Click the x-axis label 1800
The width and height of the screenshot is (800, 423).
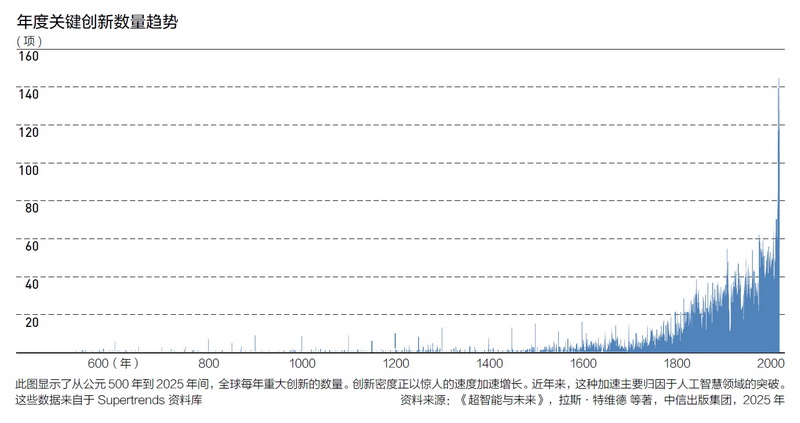click(x=677, y=364)
